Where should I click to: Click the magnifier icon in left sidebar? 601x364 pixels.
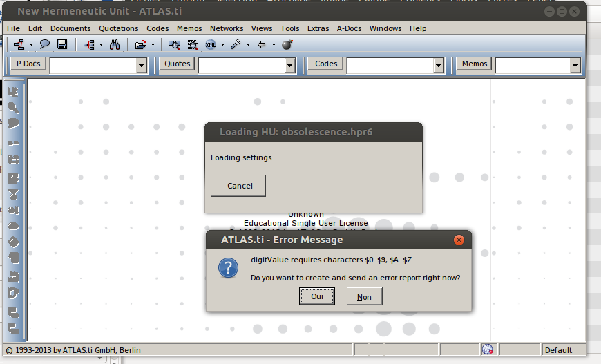(13, 108)
